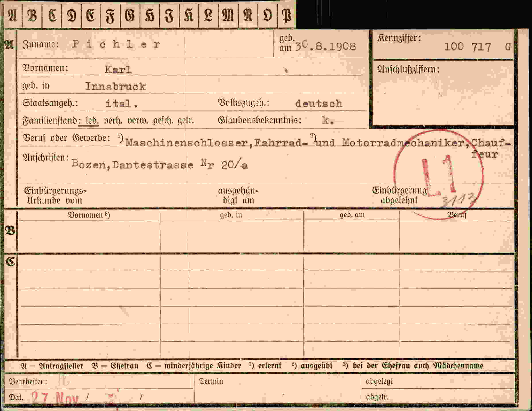Click the birth date "30.8.1908"

[x=326, y=46]
